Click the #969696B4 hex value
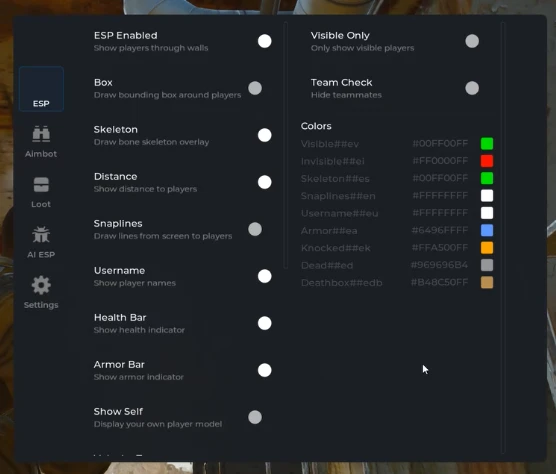This screenshot has width=556, height=474. coord(439,265)
